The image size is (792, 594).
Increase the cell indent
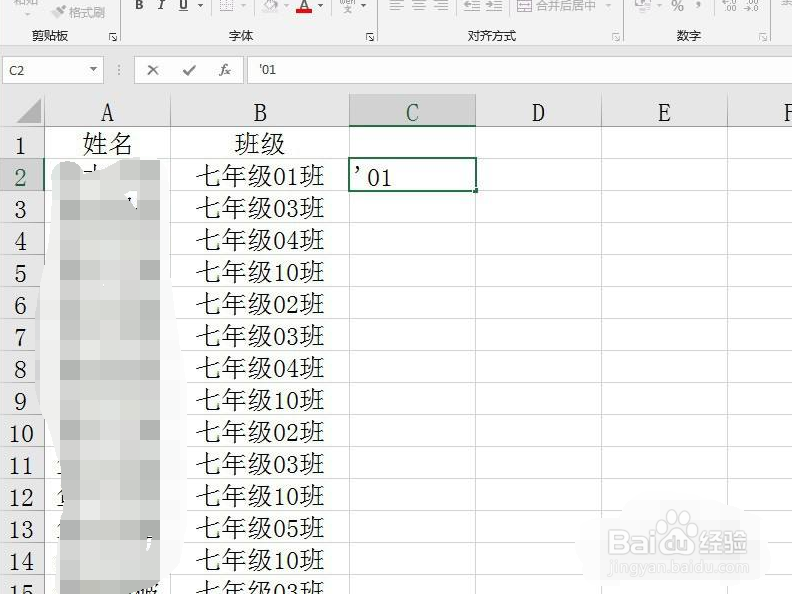coord(494,6)
